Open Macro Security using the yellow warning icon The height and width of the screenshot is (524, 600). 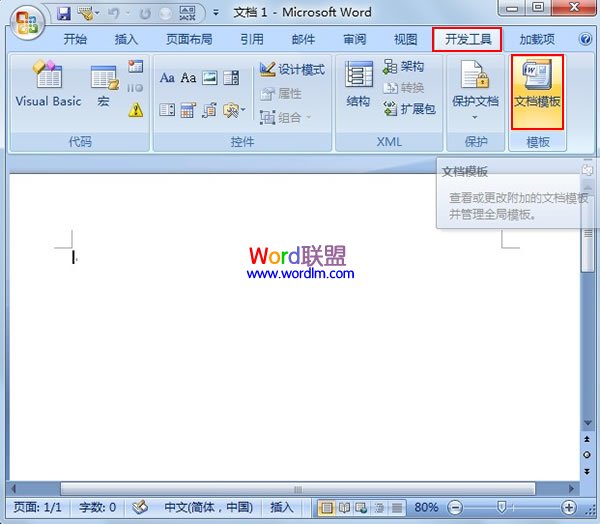click(136, 110)
